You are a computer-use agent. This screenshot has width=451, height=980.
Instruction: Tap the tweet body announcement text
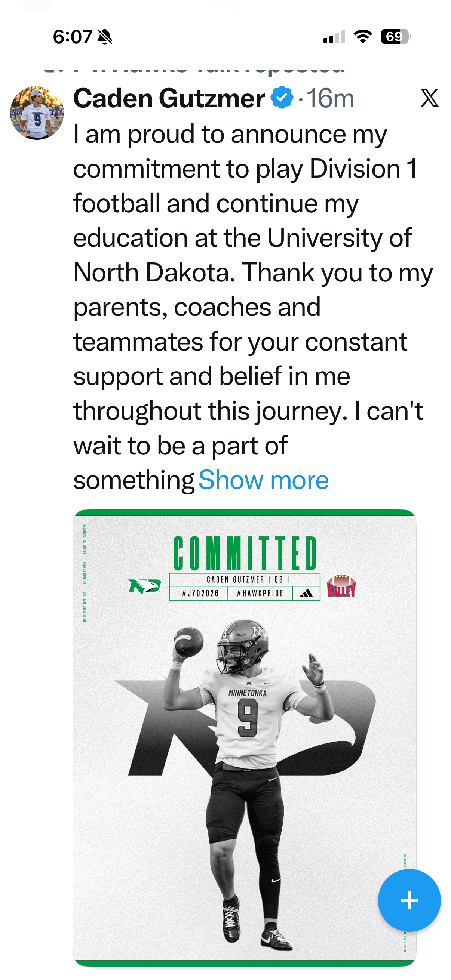pos(243,289)
